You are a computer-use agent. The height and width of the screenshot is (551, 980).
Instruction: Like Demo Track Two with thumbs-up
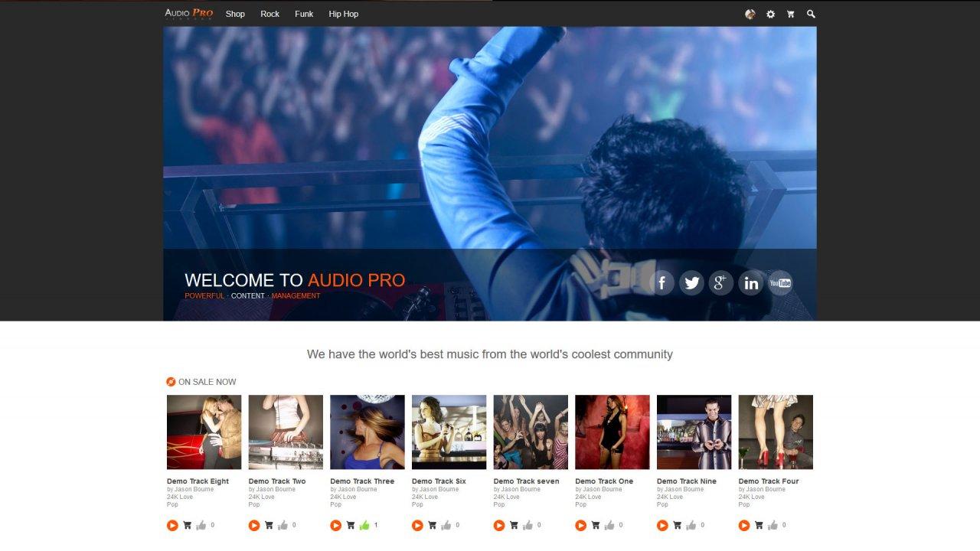pyautogui.click(x=283, y=525)
